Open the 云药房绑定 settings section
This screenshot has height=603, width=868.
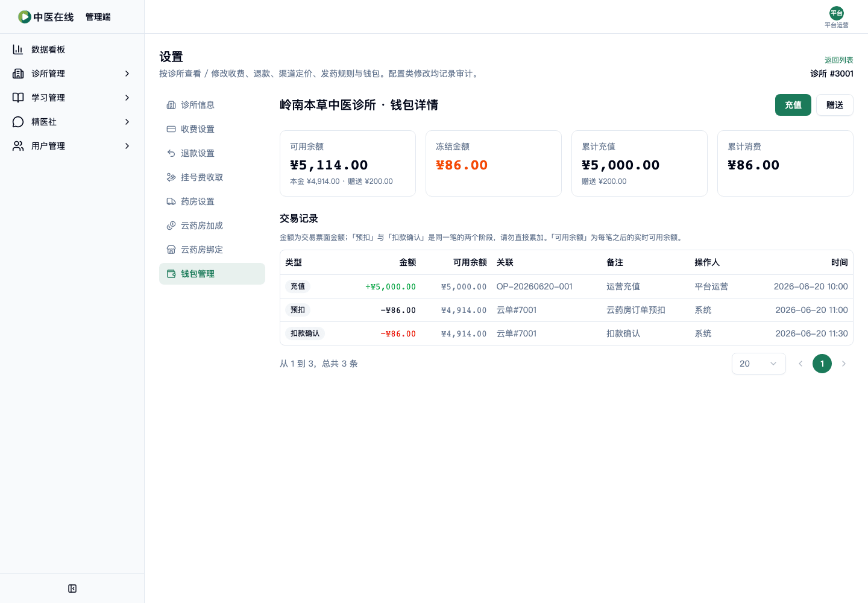pos(212,250)
